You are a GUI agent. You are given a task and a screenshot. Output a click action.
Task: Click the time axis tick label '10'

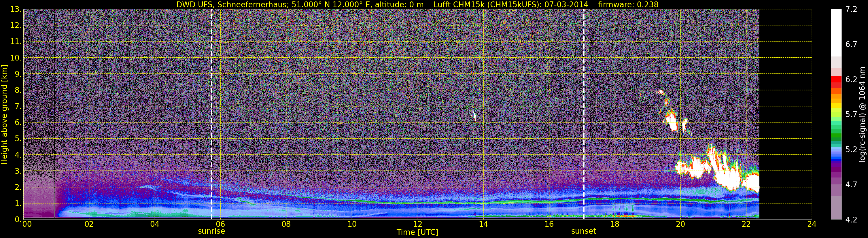click(352, 224)
